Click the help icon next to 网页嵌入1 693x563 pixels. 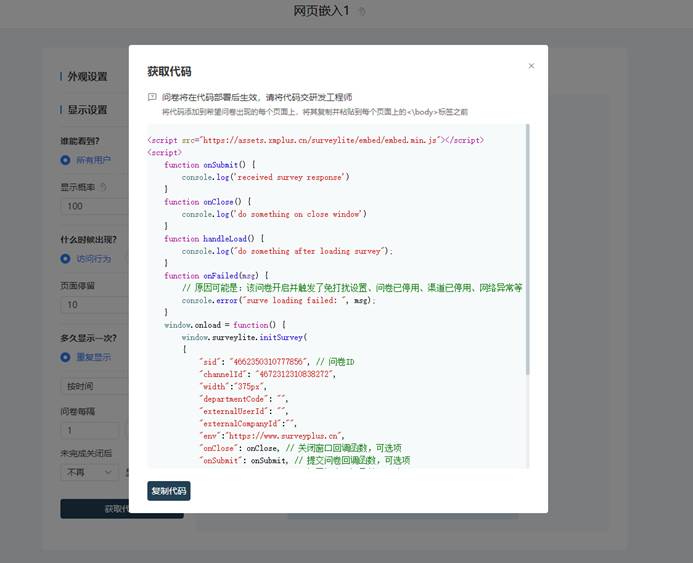point(362,11)
